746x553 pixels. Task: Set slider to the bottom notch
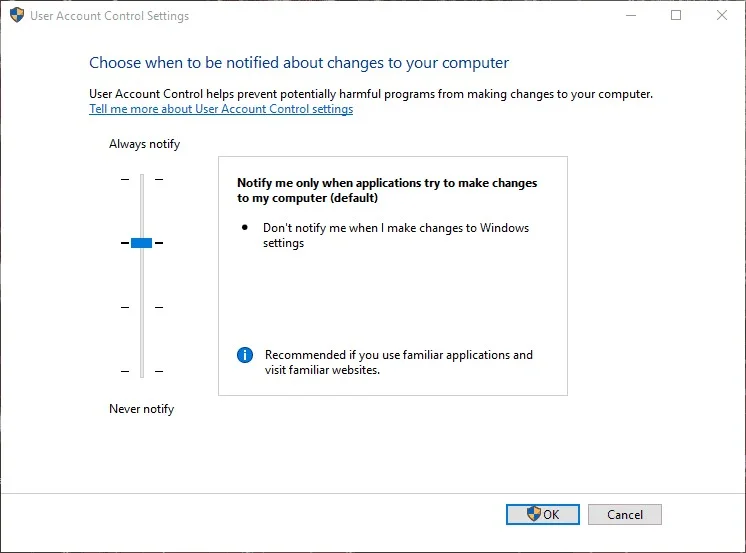(141, 371)
